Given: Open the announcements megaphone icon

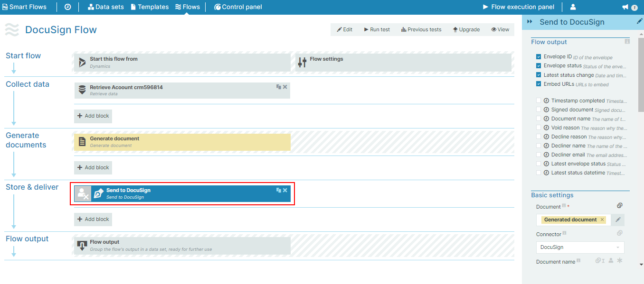Looking at the screenshot, I should click(625, 7).
